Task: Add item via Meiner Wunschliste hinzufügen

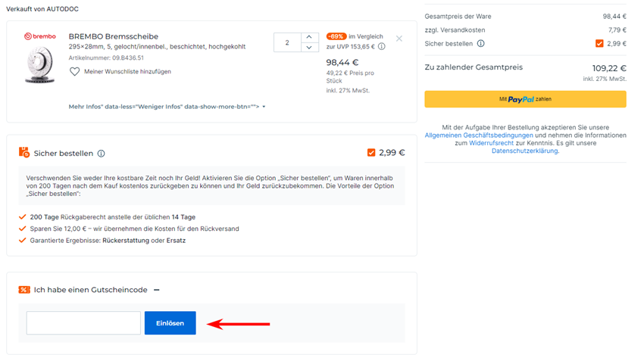Action: 128,71
